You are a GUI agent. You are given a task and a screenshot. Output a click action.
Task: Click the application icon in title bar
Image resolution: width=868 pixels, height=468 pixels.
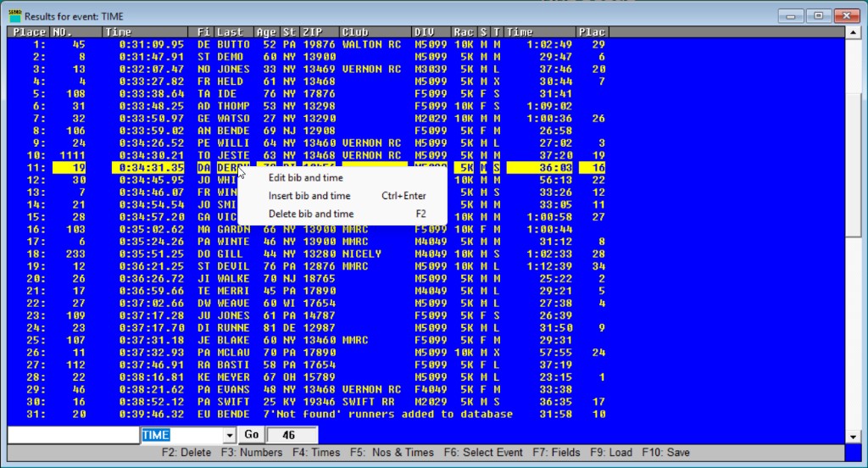(15, 16)
